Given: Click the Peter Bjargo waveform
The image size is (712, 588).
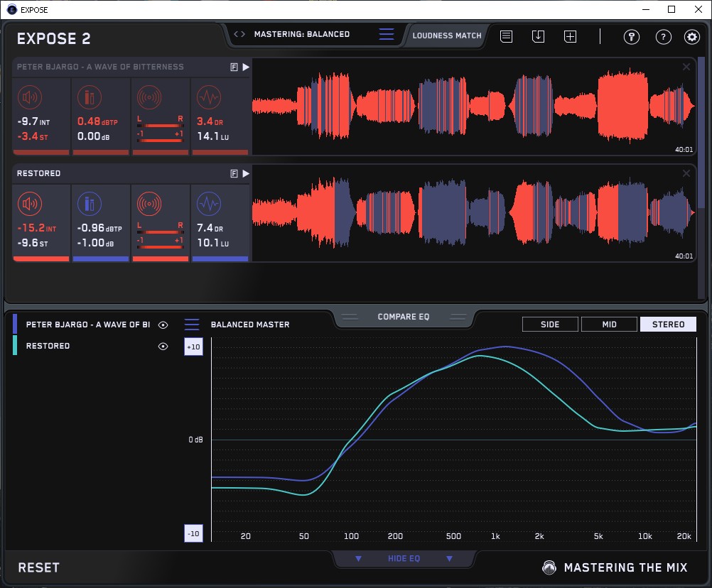Looking at the screenshot, I should [x=474, y=107].
